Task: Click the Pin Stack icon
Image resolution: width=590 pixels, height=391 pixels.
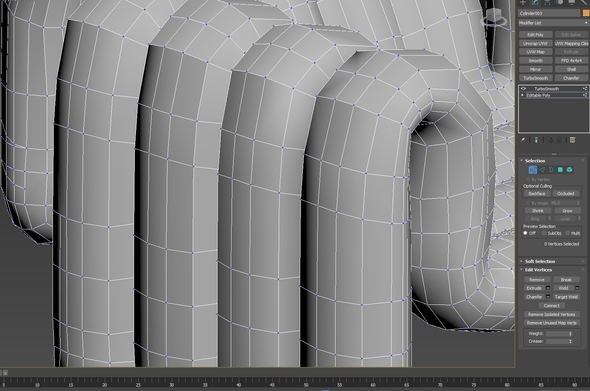Action: coord(523,140)
